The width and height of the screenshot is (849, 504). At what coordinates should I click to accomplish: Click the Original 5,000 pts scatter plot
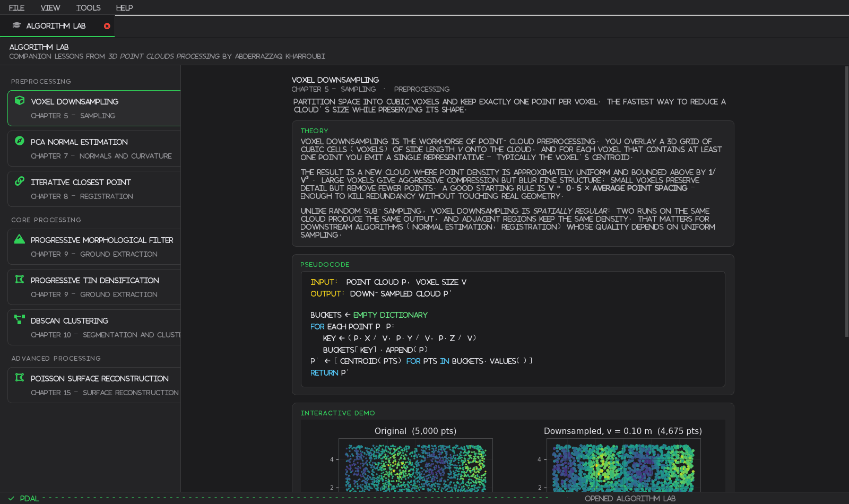415,465
